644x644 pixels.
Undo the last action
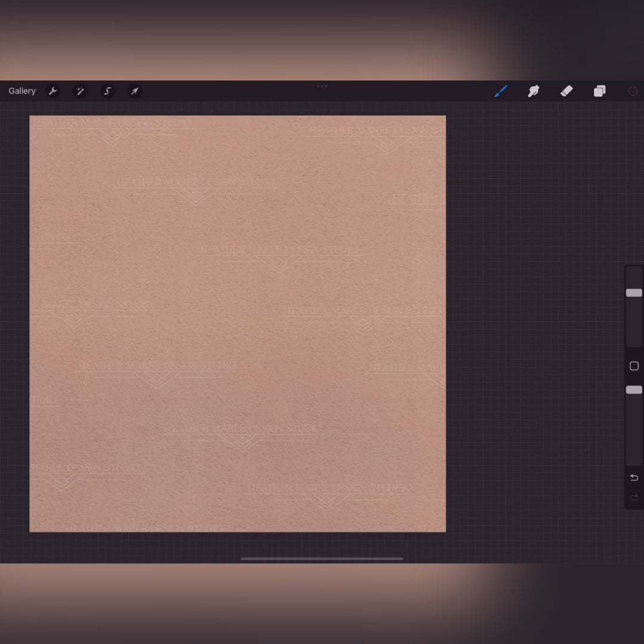(634, 478)
